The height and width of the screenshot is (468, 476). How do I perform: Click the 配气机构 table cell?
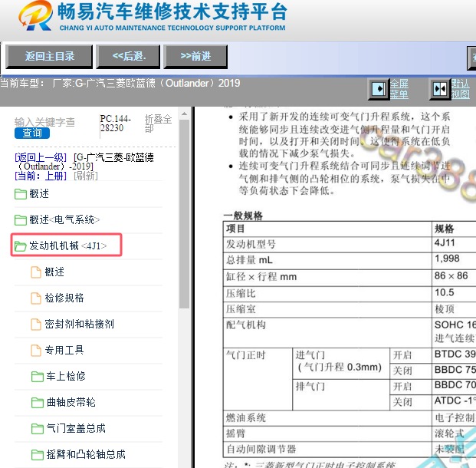point(327,333)
